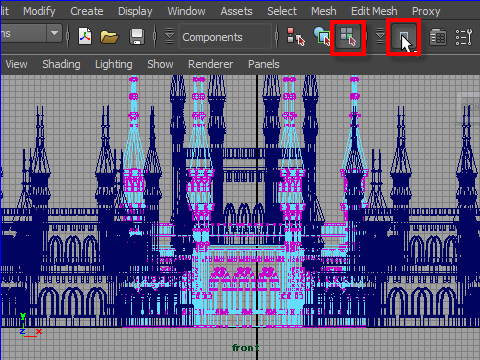Click the Components selection mask field
This screenshot has height=360, width=480.
(x=225, y=37)
